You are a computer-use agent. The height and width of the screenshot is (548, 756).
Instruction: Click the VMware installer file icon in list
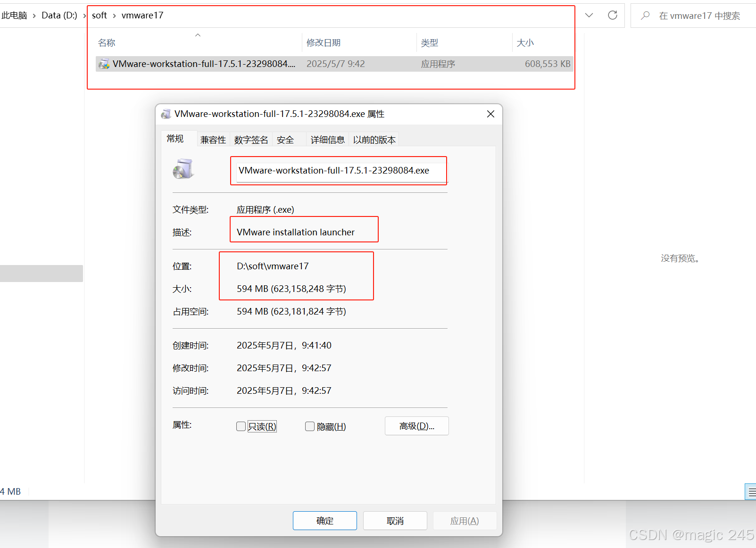pos(104,64)
